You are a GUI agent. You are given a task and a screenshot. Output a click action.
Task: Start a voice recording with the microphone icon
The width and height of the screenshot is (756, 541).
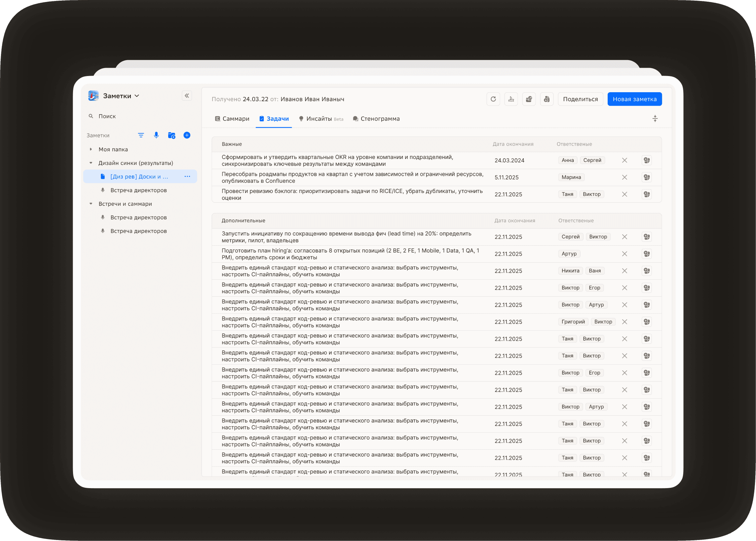(x=156, y=135)
